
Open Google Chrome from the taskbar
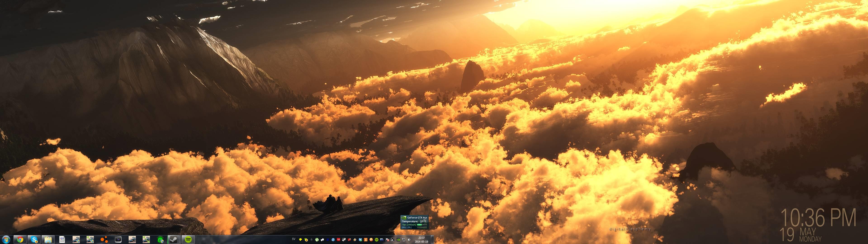[20, 240]
